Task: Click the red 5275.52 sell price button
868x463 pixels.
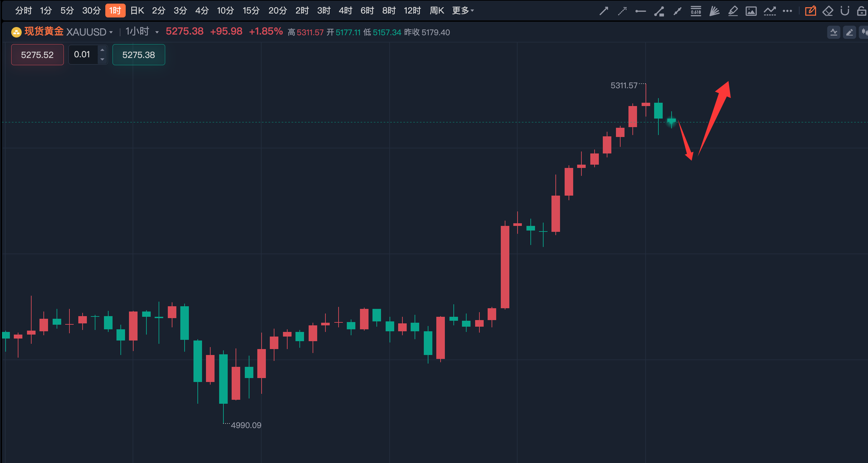Action: point(38,55)
